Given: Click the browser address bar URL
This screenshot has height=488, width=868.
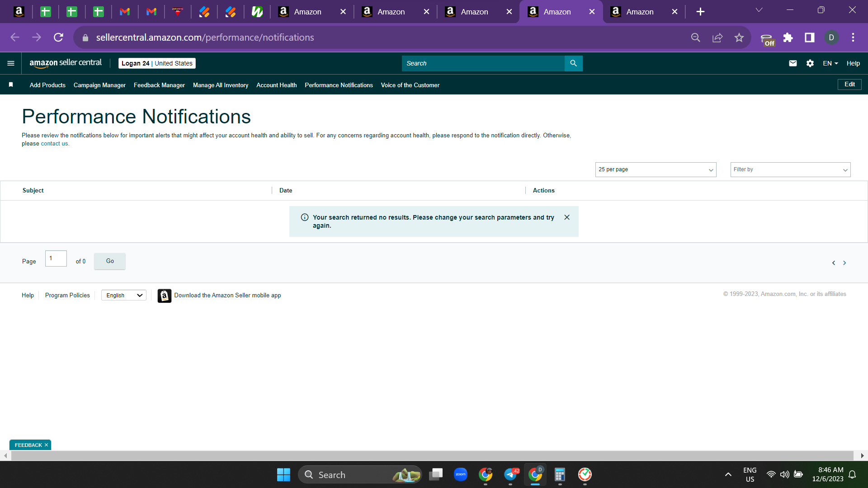Looking at the screenshot, I should point(205,38).
